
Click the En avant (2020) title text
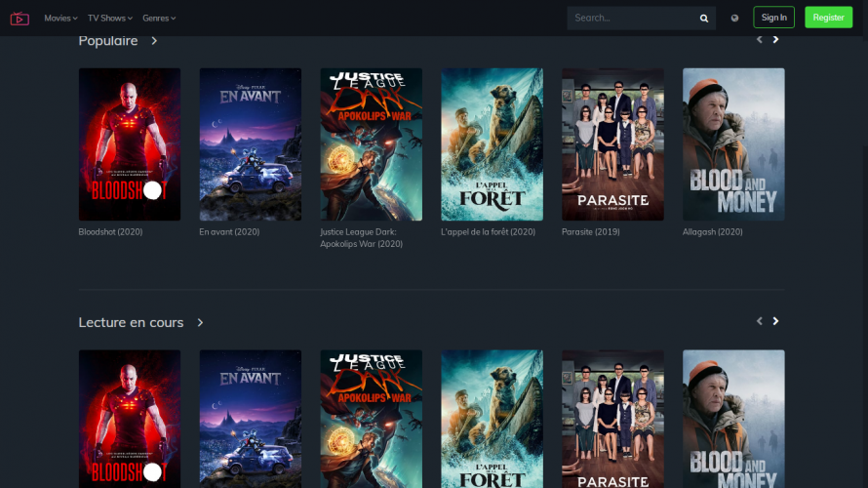tap(229, 232)
